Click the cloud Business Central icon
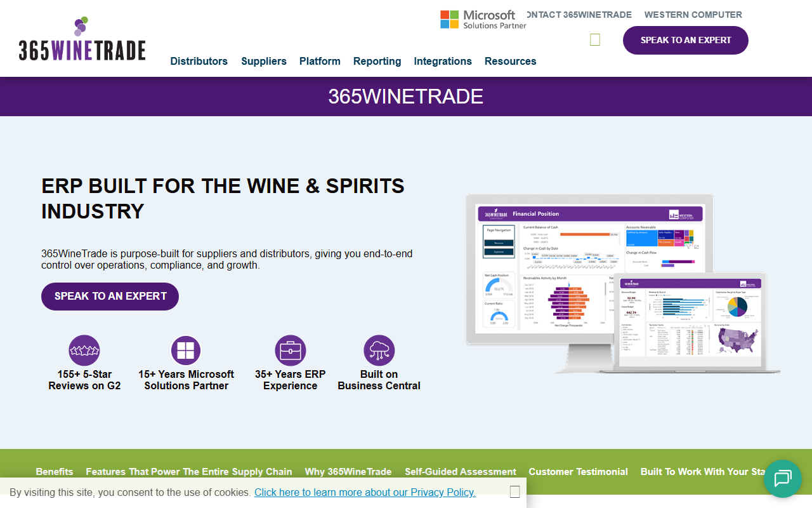Image resolution: width=812 pixels, height=508 pixels. (x=379, y=351)
